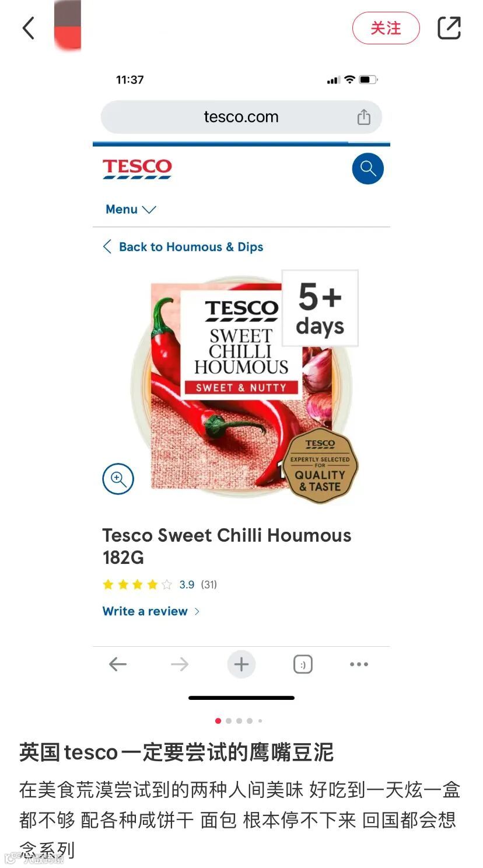Tap the browser forward arrow
The width and height of the screenshot is (483, 868).
pyautogui.click(x=180, y=664)
